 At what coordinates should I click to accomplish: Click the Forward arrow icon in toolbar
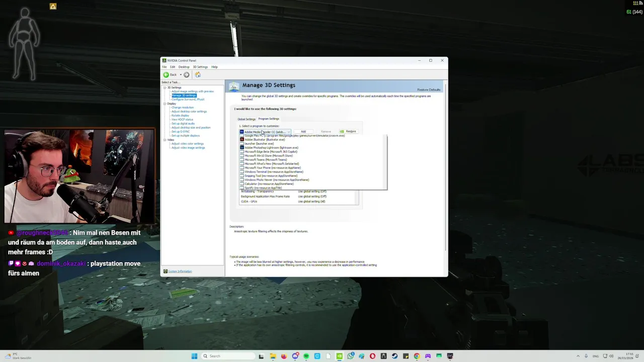[186, 74]
